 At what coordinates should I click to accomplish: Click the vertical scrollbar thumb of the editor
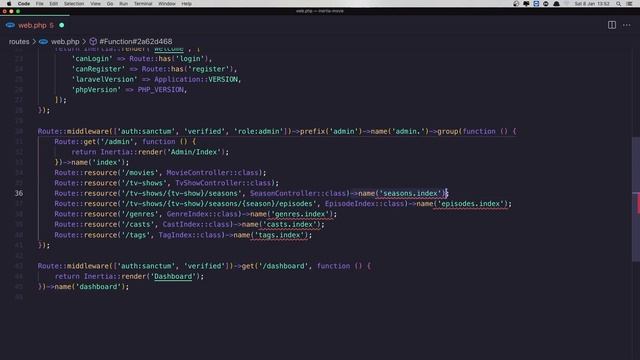coord(636,199)
